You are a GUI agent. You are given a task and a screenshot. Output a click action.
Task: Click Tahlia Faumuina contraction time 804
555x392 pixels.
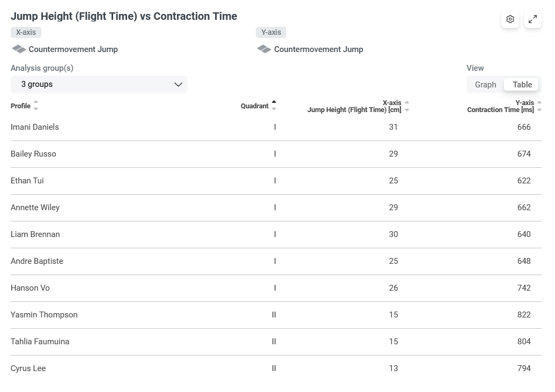(x=524, y=342)
